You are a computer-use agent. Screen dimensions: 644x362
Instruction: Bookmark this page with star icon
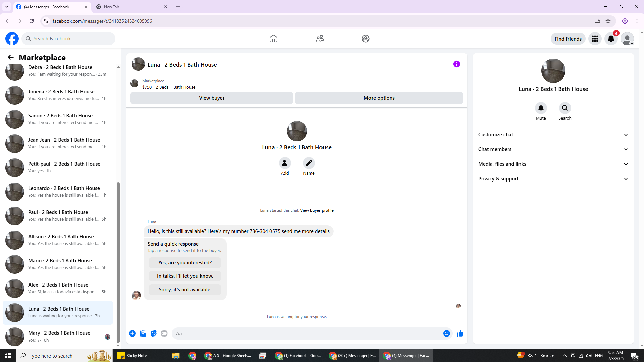click(608, 21)
